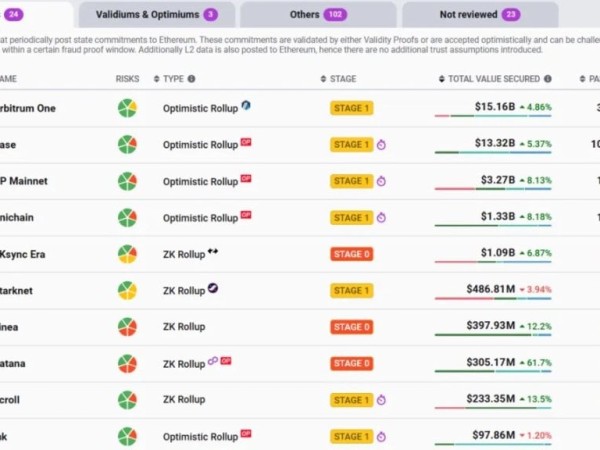Switch to the Not reviewed tab

pos(480,15)
